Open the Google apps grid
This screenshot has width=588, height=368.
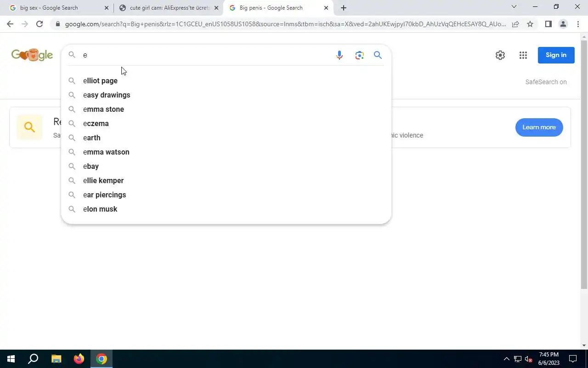tap(523, 55)
